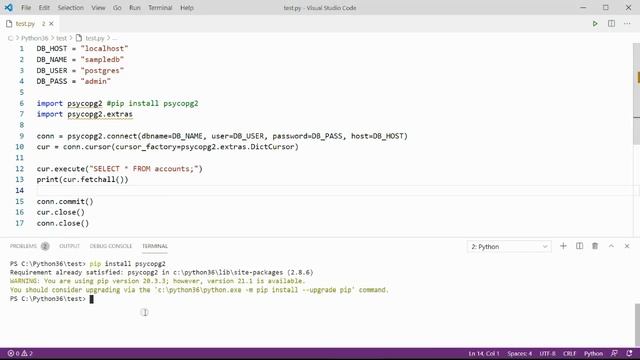640x360 pixels.
Task: Maximize the VS Code window
Action: click(606, 7)
